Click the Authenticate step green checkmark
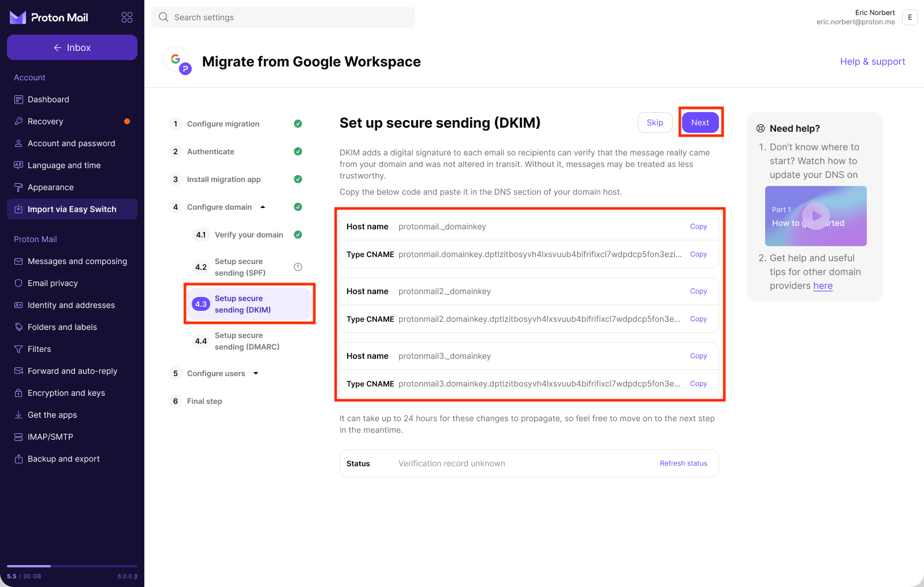The height and width of the screenshot is (587, 924). [298, 151]
